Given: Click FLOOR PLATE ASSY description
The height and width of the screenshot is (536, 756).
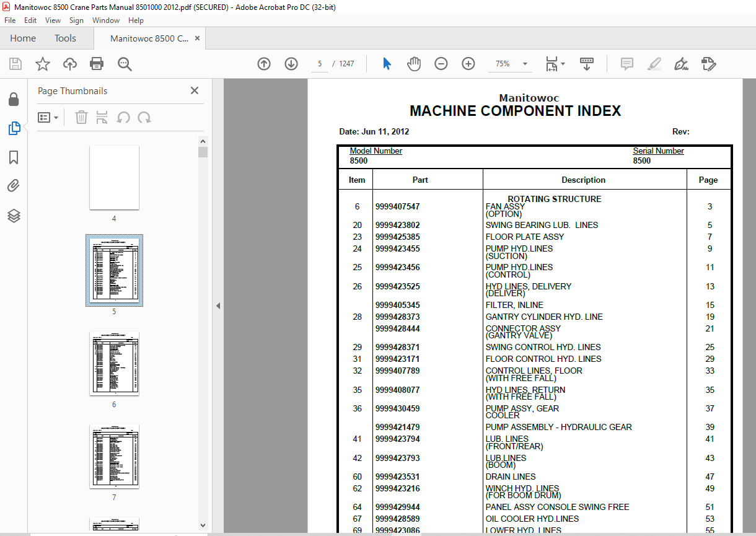Looking at the screenshot, I should 525,237.
